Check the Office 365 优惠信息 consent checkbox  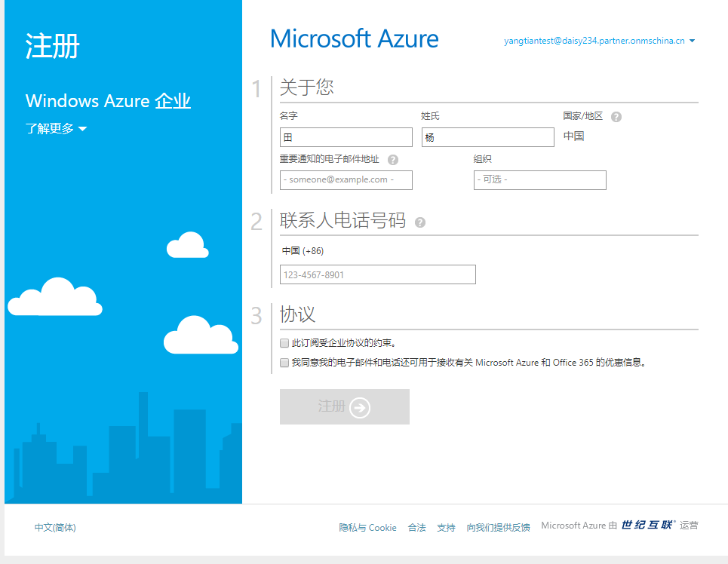(284, 363)
